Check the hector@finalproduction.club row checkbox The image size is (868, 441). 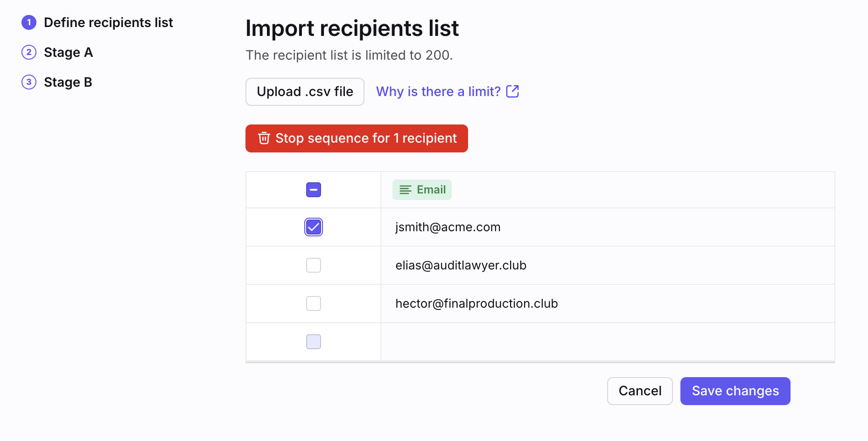tap(314, 303)
